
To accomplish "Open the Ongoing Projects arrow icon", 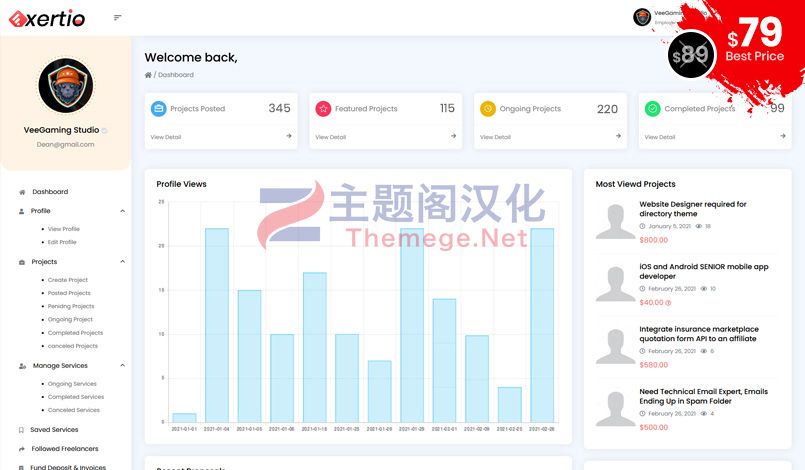I will [x=618, y=136].
